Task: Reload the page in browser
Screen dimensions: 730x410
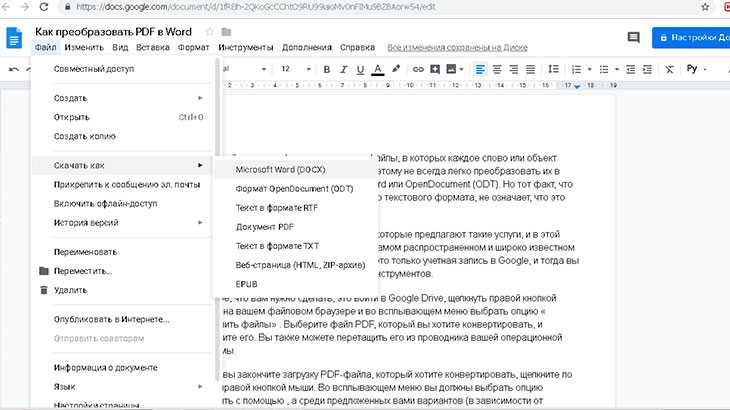Action: [x=44, y=7]
